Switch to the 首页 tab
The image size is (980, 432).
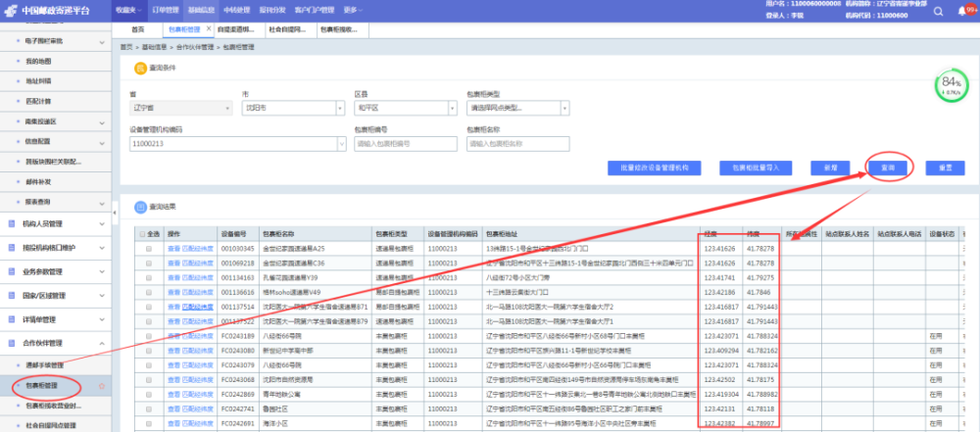[x=137, y=29]
